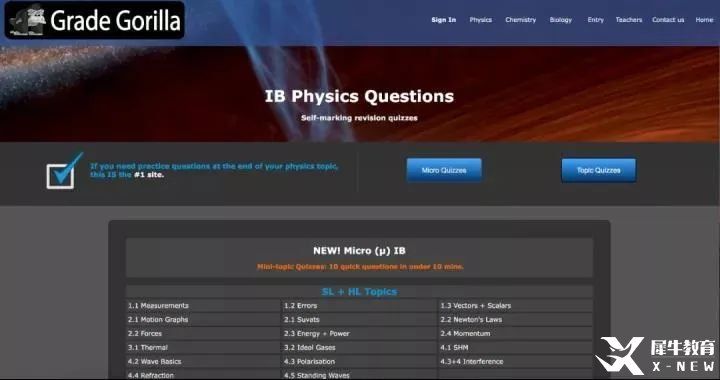Click the Grade Gorilla logo
Screen dimensions: 720x380
click(95, 20)
